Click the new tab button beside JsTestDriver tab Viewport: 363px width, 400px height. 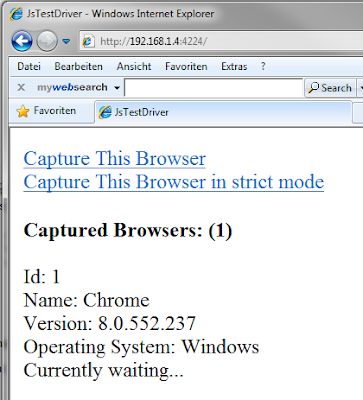(x=358, y=113)
